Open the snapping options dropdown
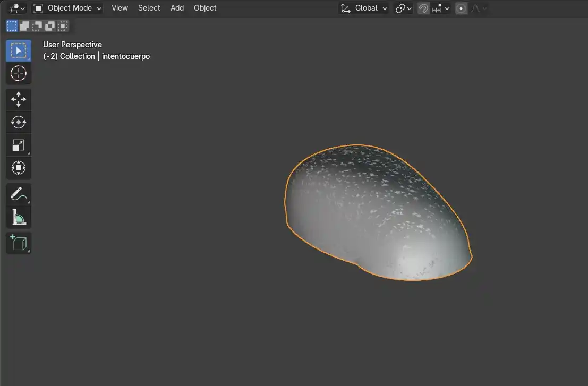The width and height of the screenshot is (588, 386). tap(440, 8)
